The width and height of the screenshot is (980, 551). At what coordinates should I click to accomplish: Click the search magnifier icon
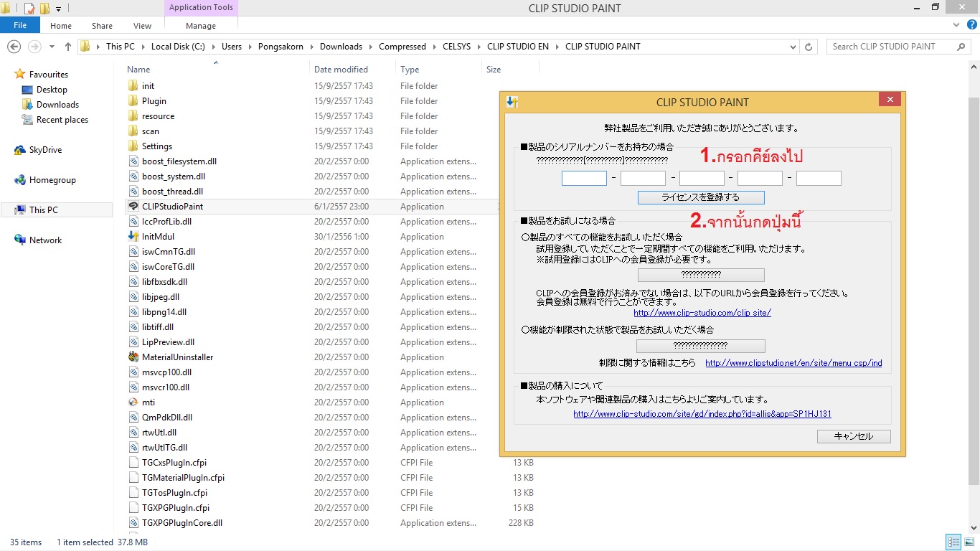tap(961, 47)
